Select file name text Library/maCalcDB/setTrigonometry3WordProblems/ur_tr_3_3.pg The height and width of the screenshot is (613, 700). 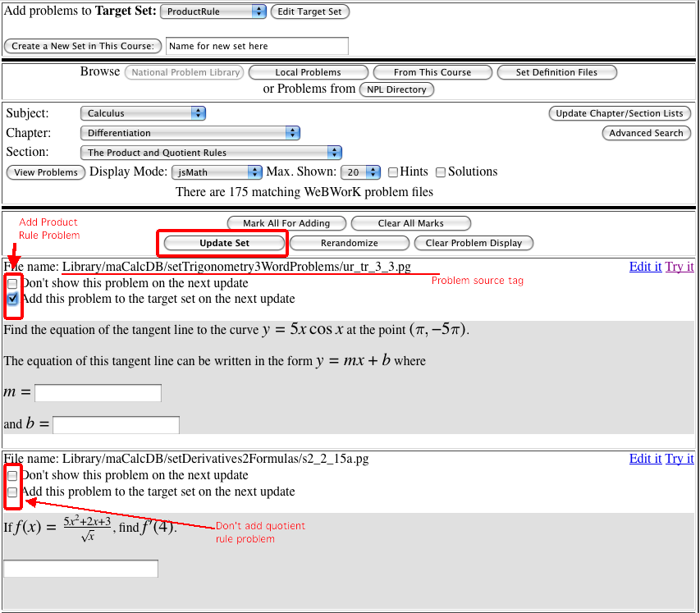pos(236,267)
